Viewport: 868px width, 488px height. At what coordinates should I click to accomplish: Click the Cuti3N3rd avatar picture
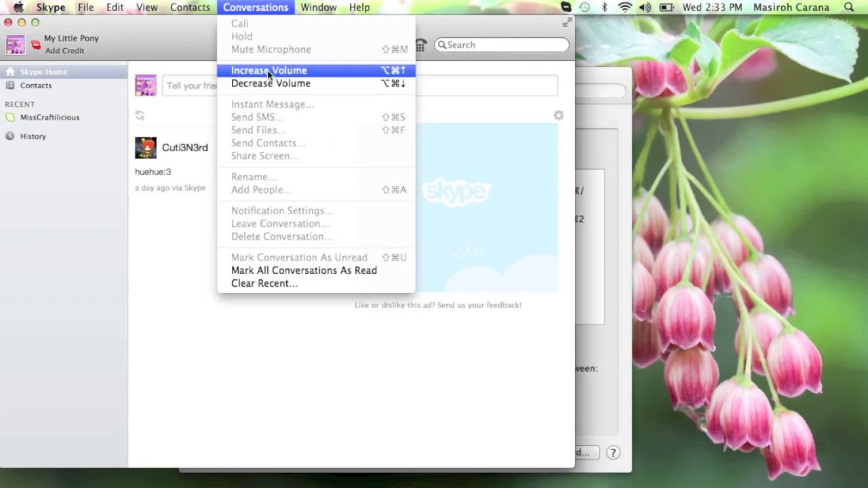tap(146, 148)
